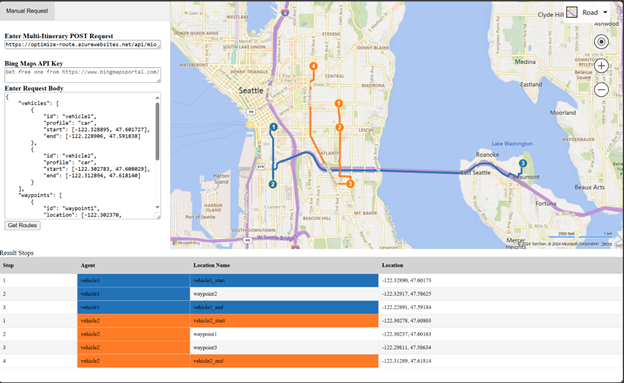Select the vehicle2_end cell
The width and height of the screenshot is (624, 383).
point(284,361)
